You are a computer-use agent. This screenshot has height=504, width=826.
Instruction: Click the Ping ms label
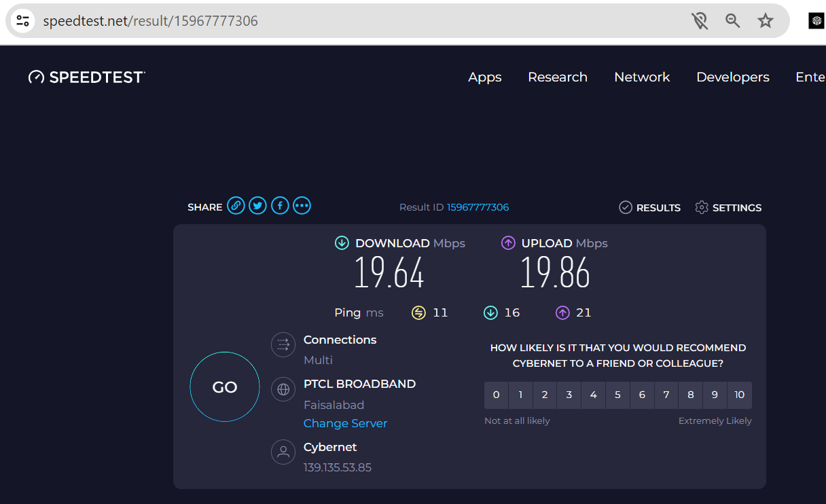359,312
